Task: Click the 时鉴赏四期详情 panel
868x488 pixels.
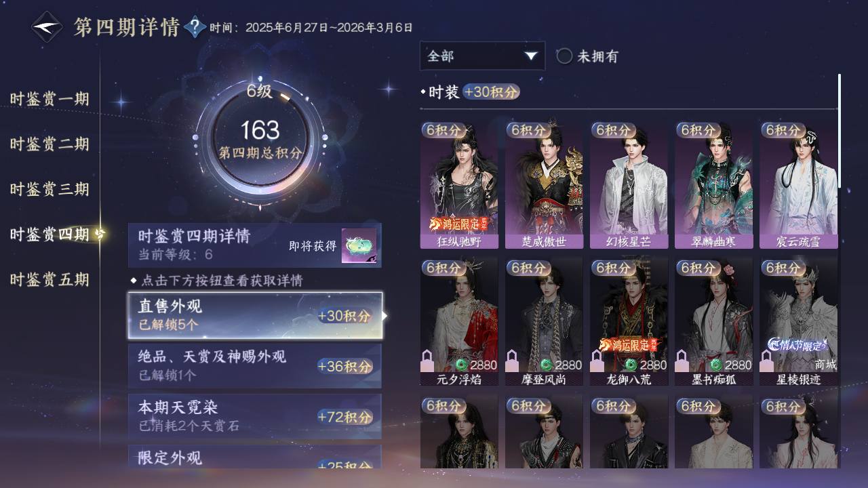Action: point(255,245)
